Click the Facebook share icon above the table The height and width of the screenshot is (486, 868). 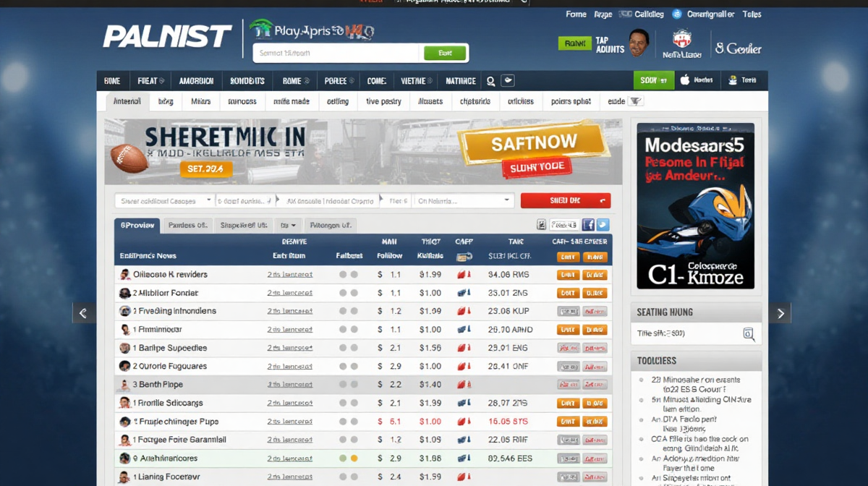[588, 225]
